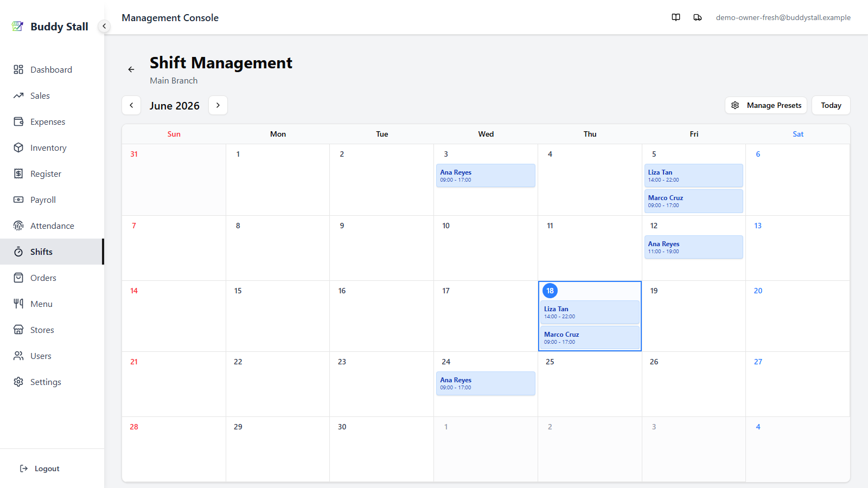Screen dimensions: 868x488
Task: Click the Settings gear icon in sidebar
Action: 18,382
